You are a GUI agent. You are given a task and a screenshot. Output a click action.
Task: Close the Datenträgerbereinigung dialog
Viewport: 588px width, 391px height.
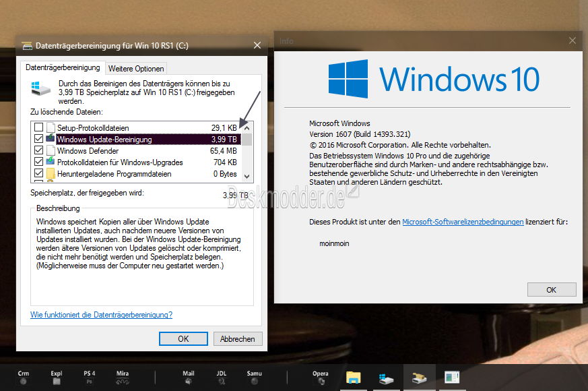(257, 45)
